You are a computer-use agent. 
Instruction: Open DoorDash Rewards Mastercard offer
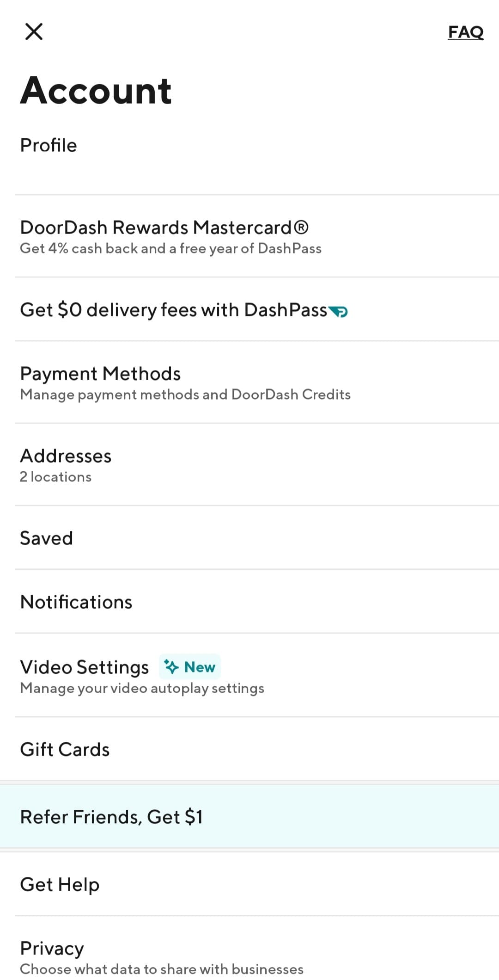click(249, 236)
